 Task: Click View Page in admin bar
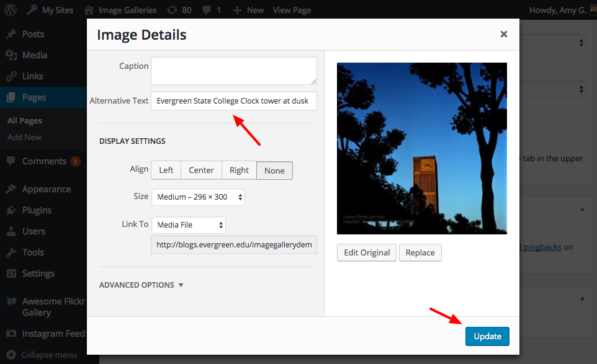(292, 11)
